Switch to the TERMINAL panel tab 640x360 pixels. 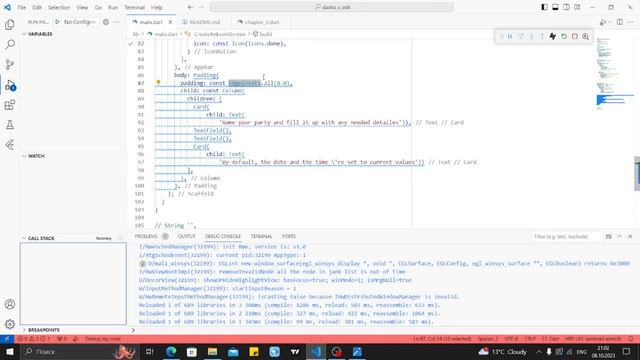(x=261, y=236)
